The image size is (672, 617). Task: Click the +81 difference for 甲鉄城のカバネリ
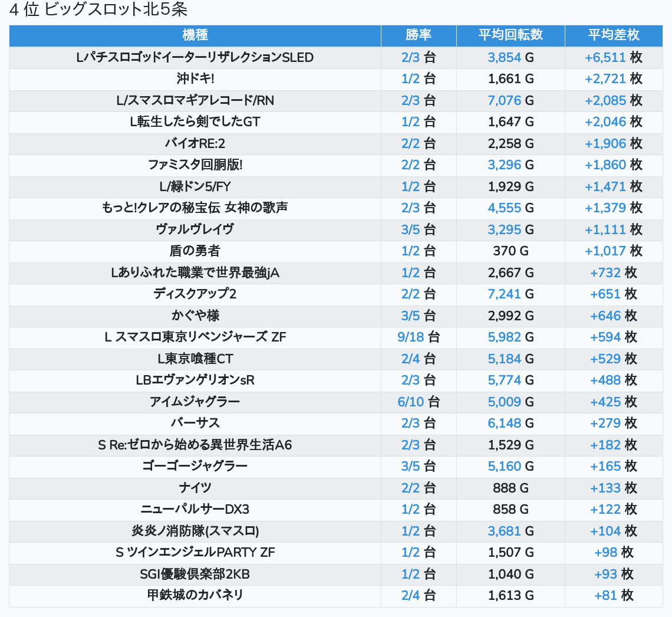[x=605, y=595]
